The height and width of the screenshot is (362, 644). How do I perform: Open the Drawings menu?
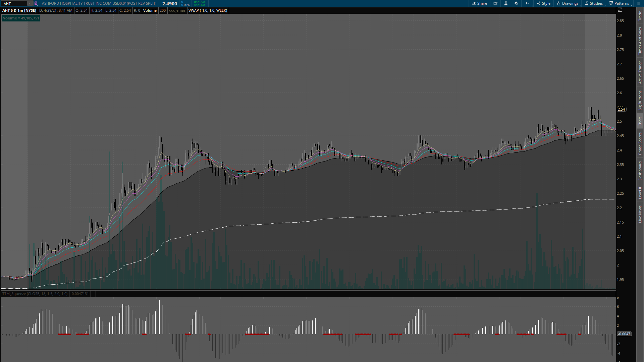click(568, 3)
